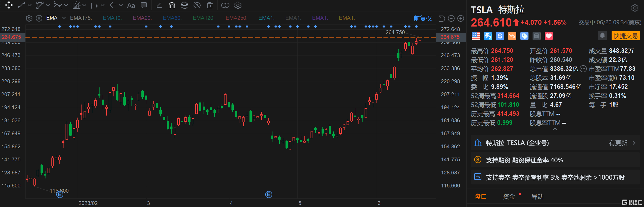Click the overlapping circles compare icon

[x=225, y=5]
